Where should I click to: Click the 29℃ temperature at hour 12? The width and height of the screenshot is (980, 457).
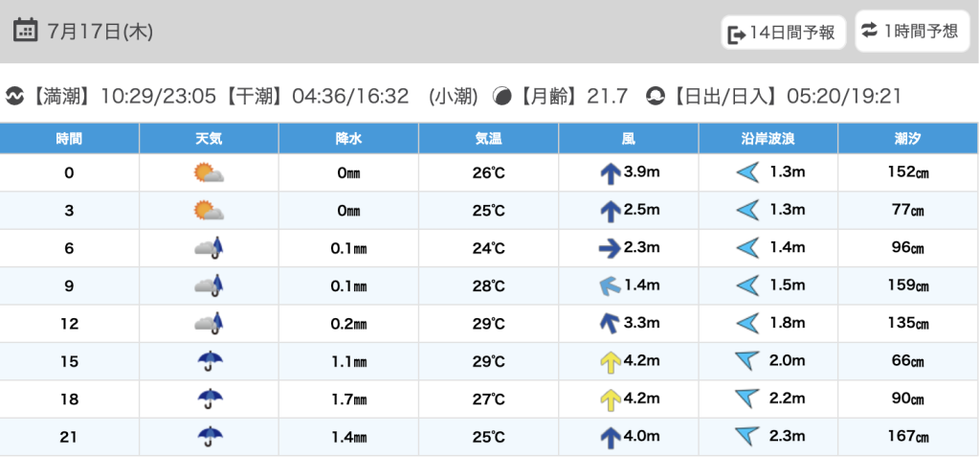point(488,324)
